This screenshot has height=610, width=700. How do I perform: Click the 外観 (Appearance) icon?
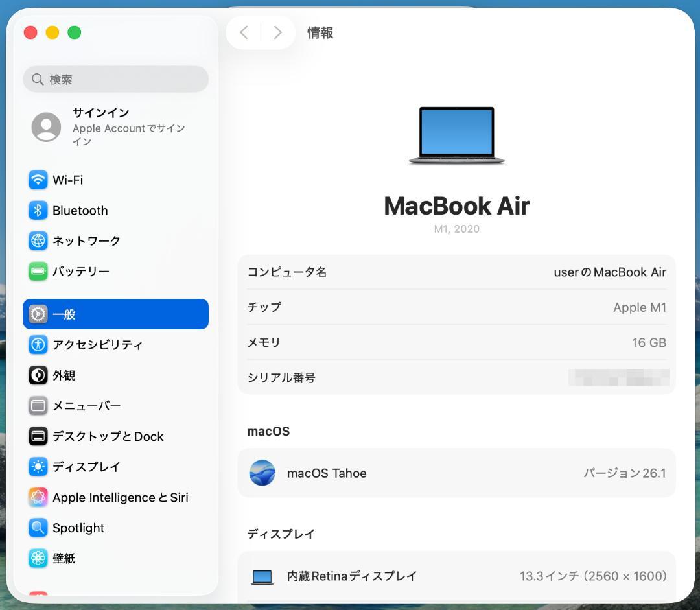(x=38, y=375)
